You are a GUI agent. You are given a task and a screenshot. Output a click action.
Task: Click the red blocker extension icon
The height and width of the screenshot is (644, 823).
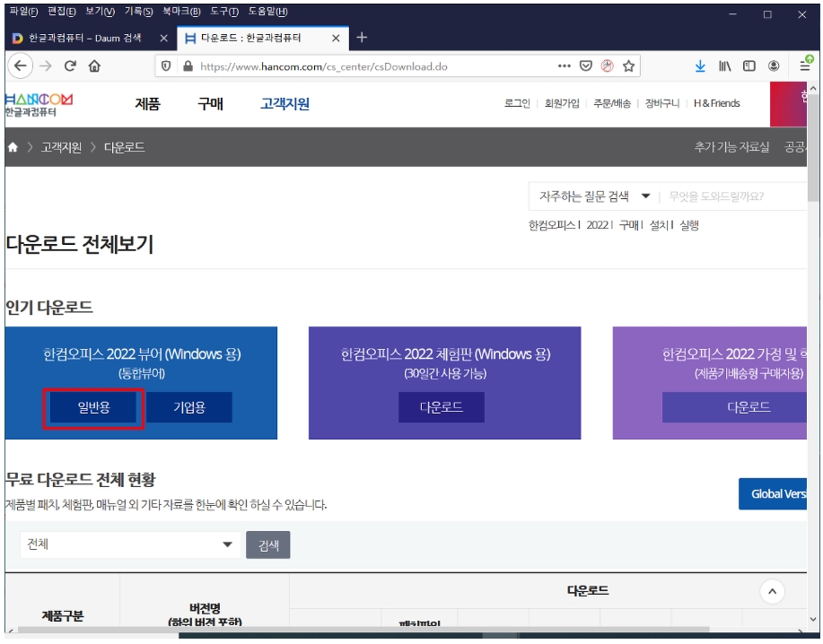[608, 66]
